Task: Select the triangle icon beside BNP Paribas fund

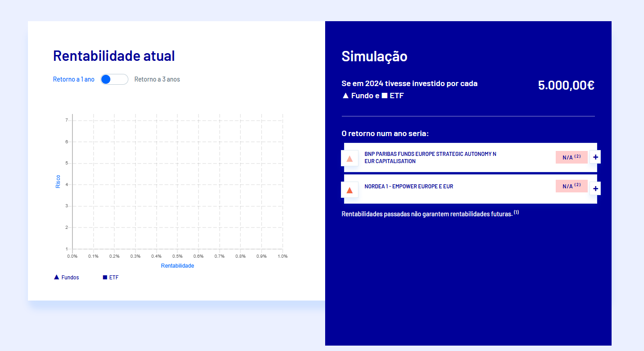Action: [x=350, y=158]
